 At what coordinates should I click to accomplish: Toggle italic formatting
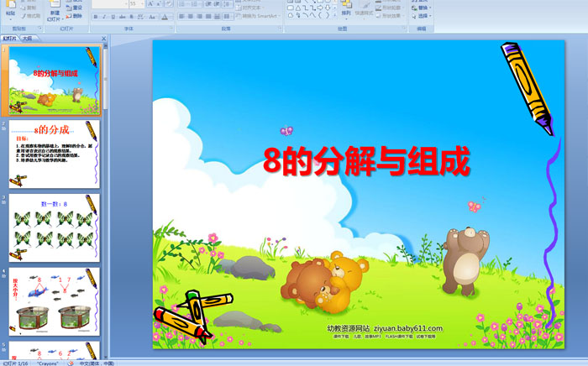pyautogui.click(x=104, y=17)
